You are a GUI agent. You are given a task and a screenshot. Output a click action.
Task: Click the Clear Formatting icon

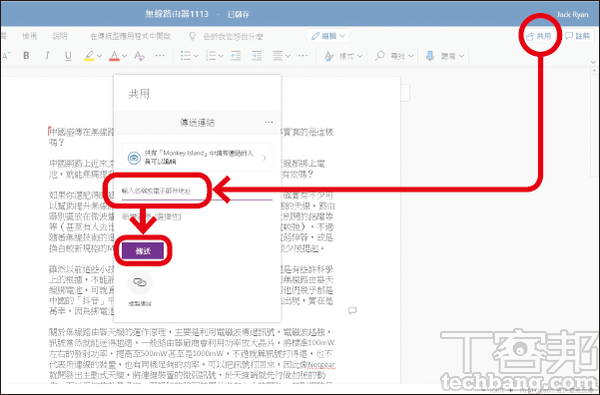pyautogui.click(x=140, y=56)
